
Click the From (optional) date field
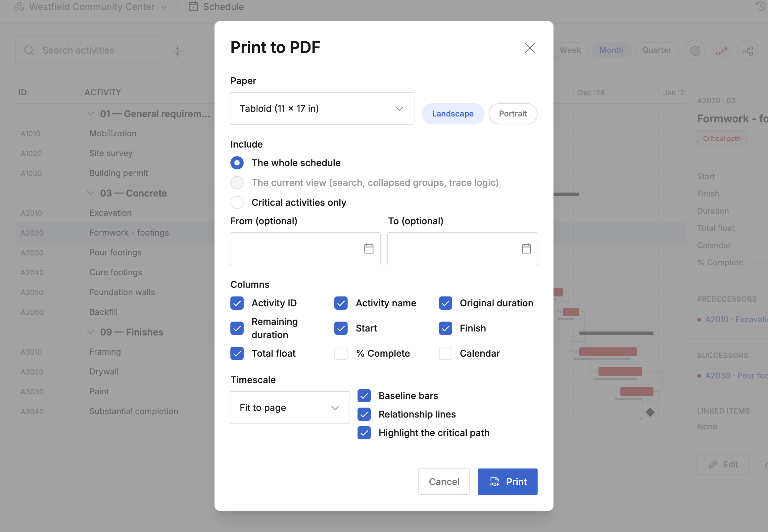305,249
